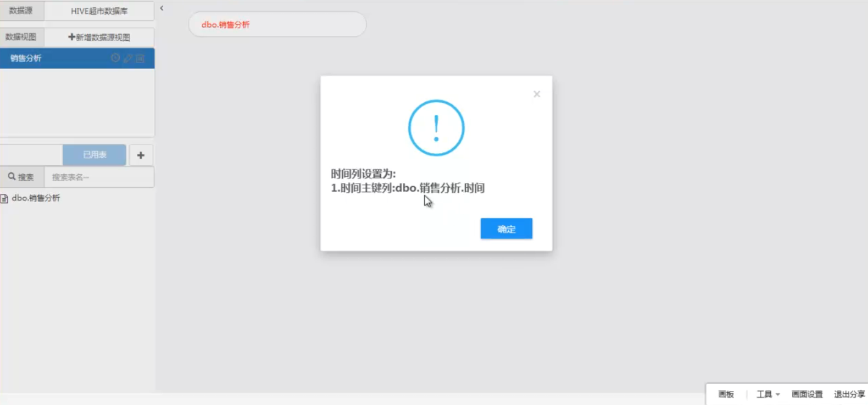Collapse the left sidebar with the chevron
The height and width of the screenshot is (405, 868).
pos(161,9)
